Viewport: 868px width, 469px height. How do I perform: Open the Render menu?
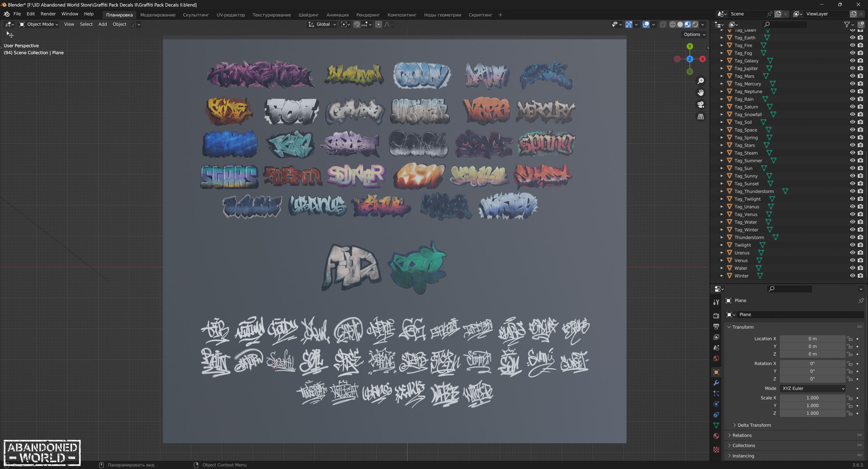tap(48, 14)
